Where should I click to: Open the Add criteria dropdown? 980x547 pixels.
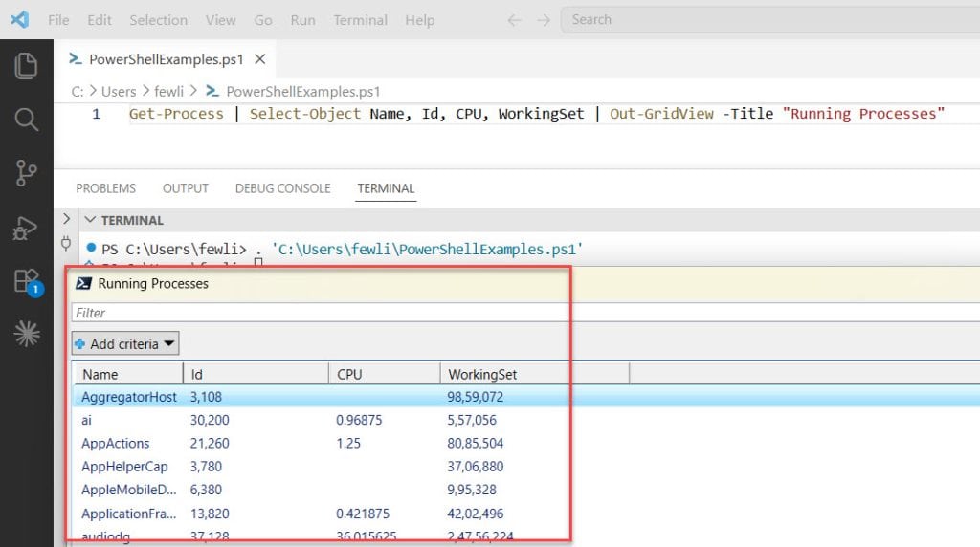click(125, 343)
